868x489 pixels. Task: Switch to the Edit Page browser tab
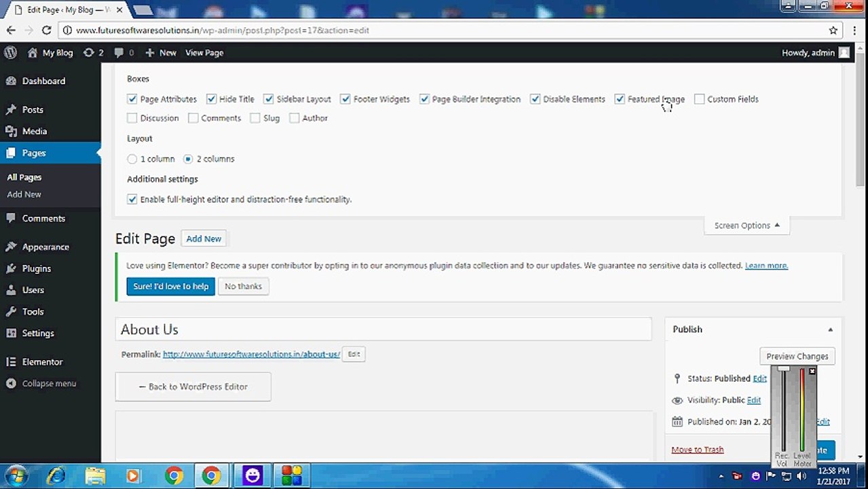click(x=68, y=10)
